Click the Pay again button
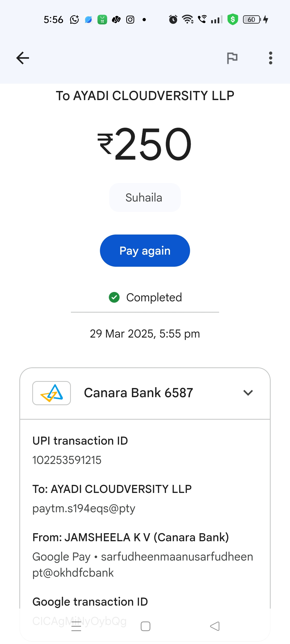The image size is (290, 644). 145,251
